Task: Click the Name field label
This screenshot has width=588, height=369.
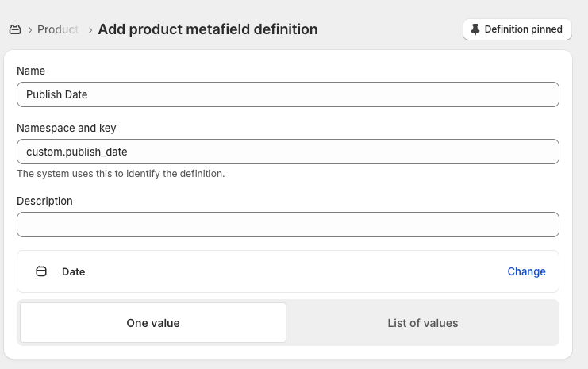Action: point(31,71)
